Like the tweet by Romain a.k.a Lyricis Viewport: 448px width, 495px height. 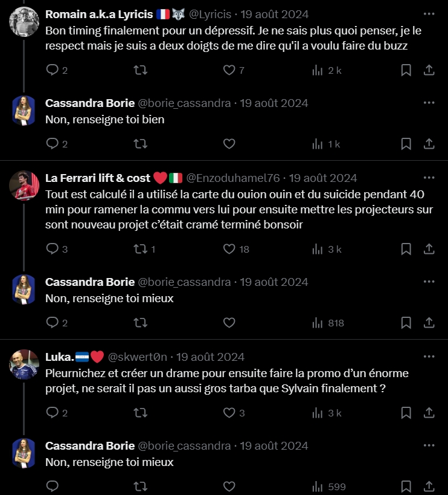[229, 70]
